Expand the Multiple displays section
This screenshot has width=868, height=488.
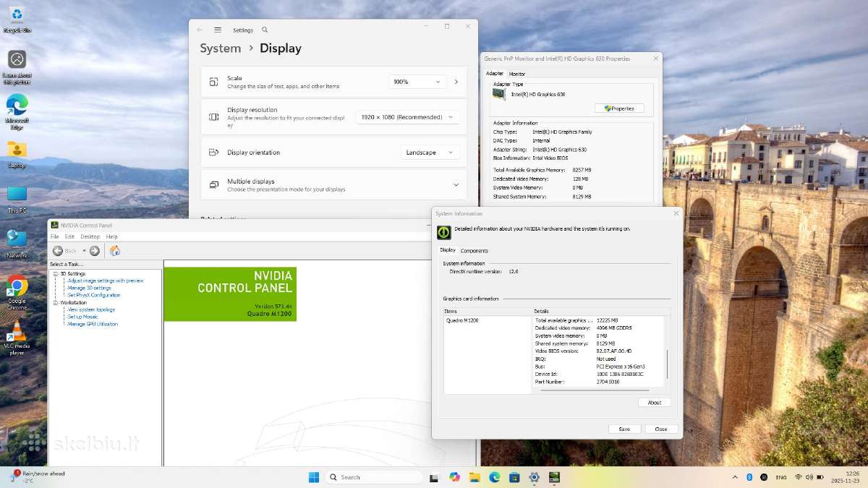[456, 185]
